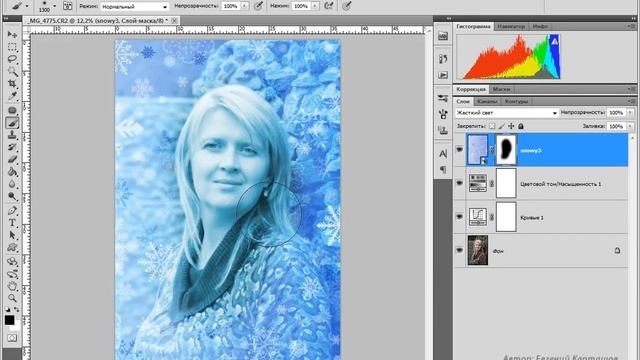The image size is (640, 360).
Task: Select the Hand tool
Action: [12, 286]
